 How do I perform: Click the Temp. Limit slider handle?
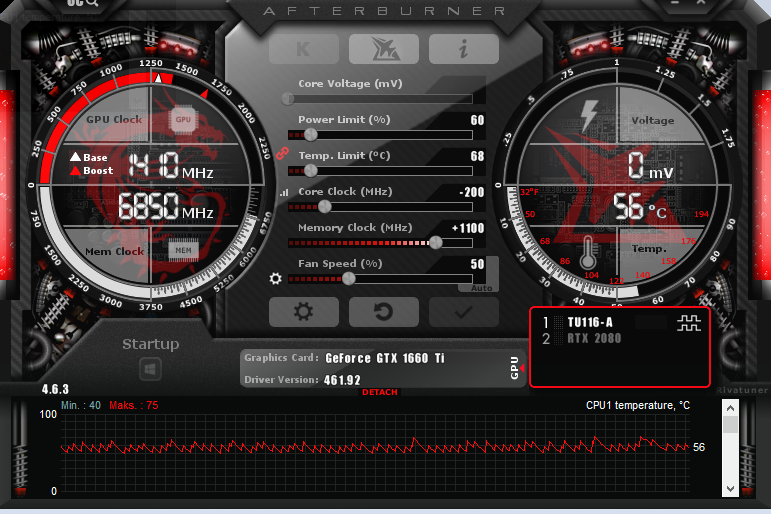tap(311, 171)
